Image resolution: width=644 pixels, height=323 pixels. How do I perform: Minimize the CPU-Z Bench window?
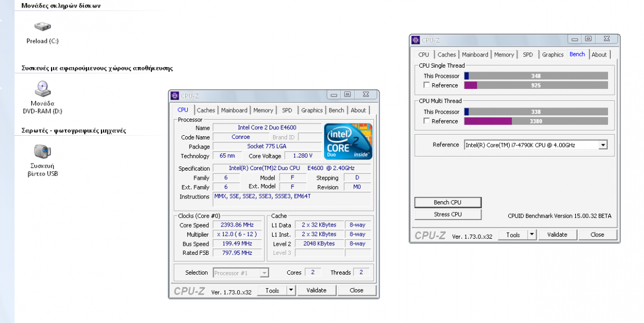click(x=575, y=39)
